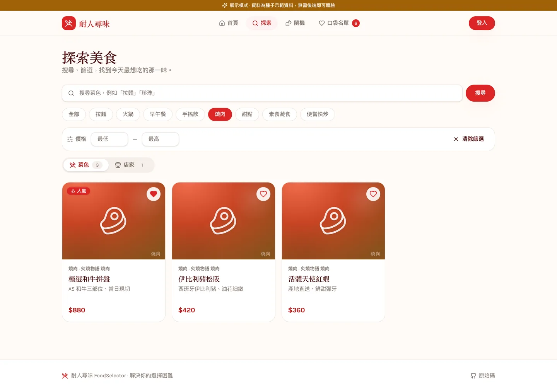Click the 耐人尋味 logo icon
Viewport: 557px width, 392px height.
tap(69, 23)
